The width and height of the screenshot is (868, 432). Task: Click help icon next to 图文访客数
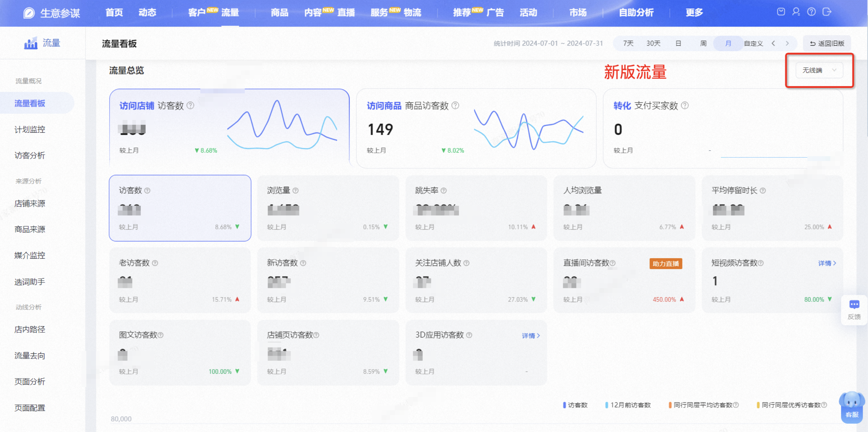[x=160, y=335]
